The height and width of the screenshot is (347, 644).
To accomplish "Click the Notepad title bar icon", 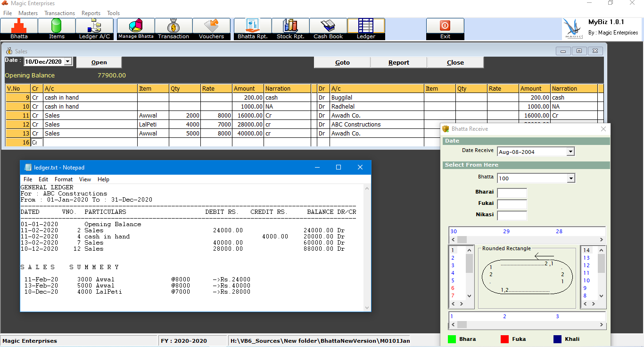I will (x=28, y=167).
